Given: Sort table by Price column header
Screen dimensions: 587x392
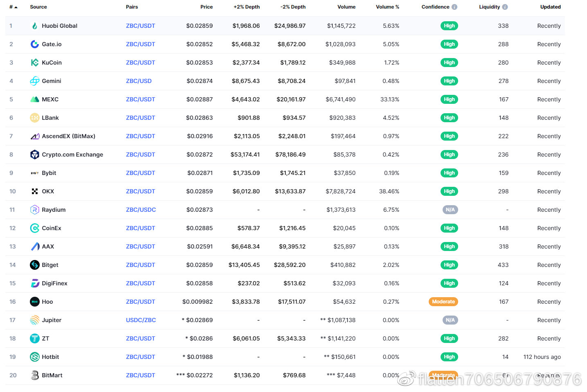Looking at the screenshot, I should (x=207, y=7).
